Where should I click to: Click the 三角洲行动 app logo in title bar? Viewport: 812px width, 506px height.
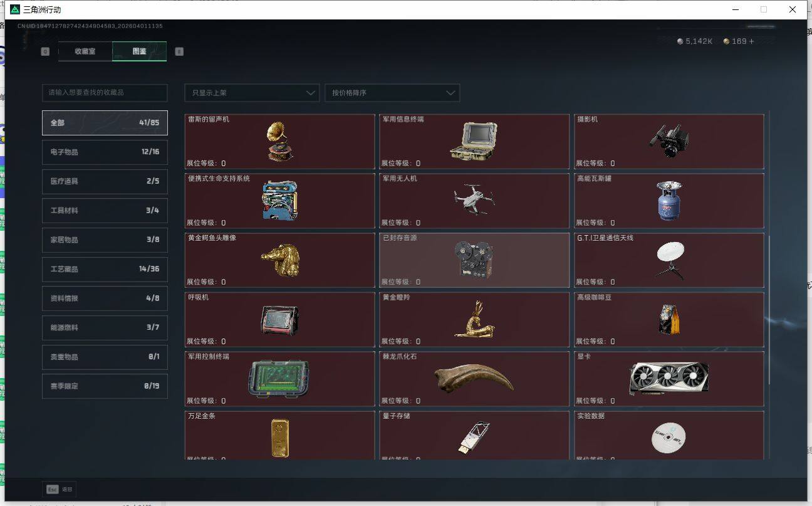(15, 9)
